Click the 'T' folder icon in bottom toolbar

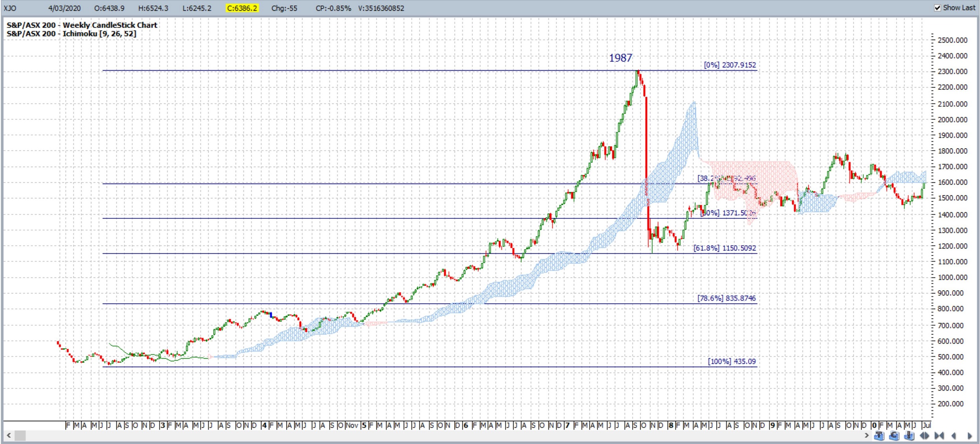(x=879, y=435)
